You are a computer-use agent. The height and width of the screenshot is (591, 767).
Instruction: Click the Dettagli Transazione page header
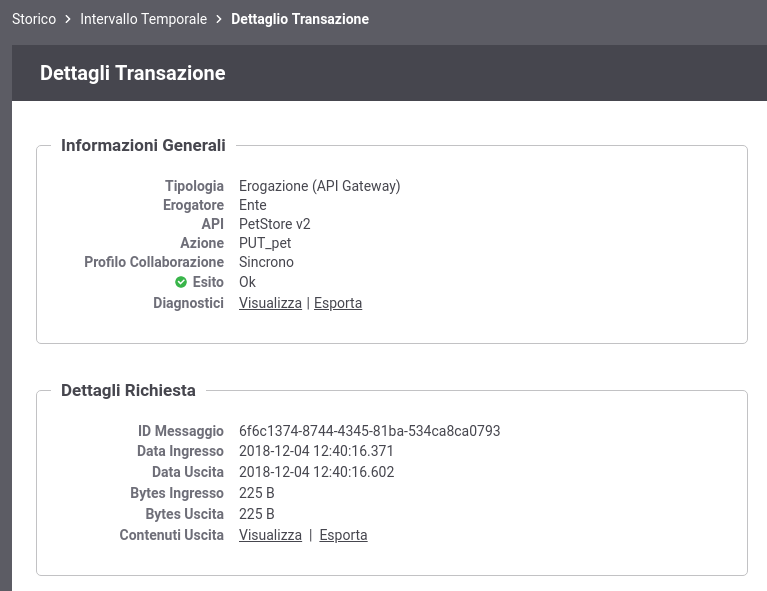tap(133, 73)
